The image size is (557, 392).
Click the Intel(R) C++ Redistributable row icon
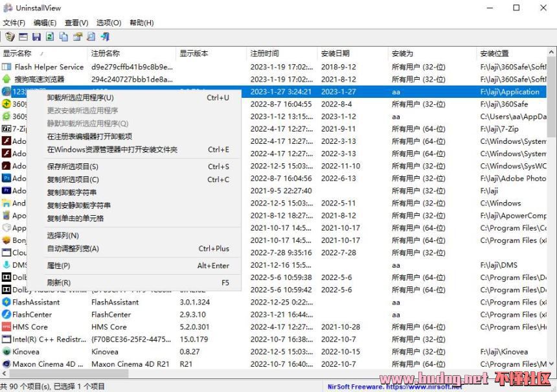[6, 340]
